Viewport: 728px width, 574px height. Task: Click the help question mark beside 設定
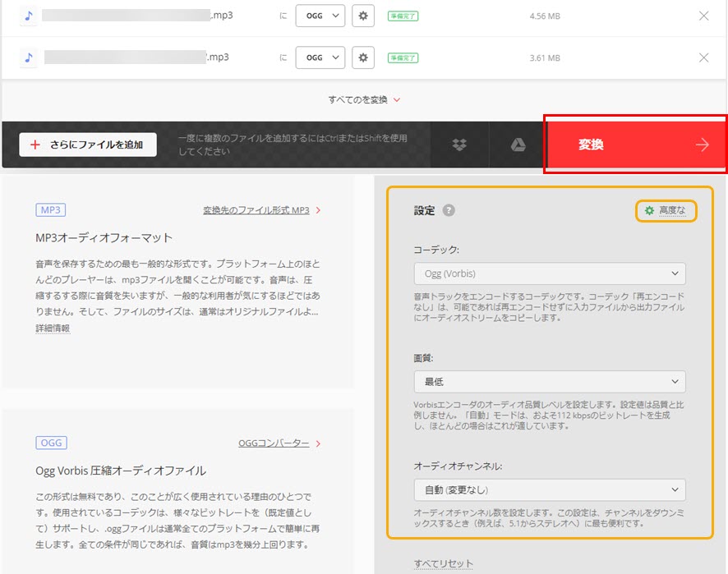coord(449,210)
